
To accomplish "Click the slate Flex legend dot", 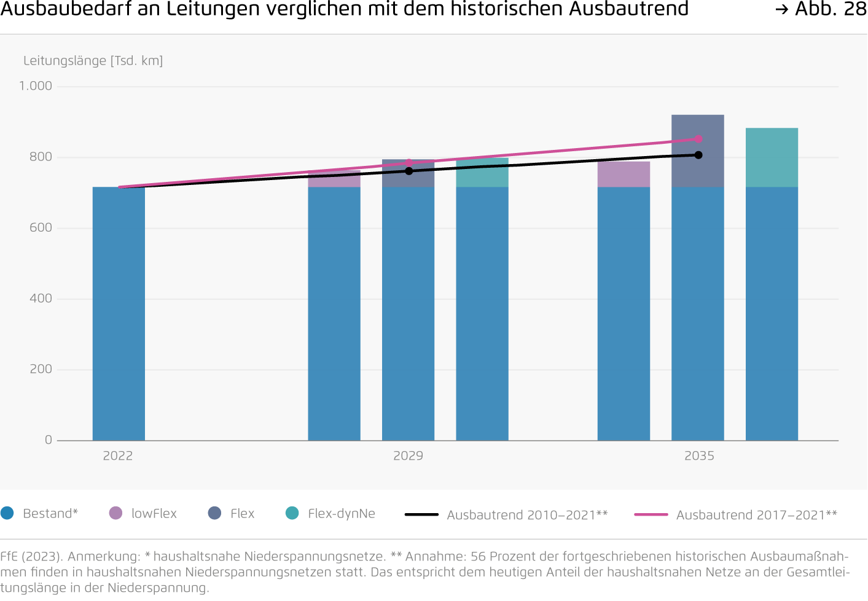I will click(214, 513).
